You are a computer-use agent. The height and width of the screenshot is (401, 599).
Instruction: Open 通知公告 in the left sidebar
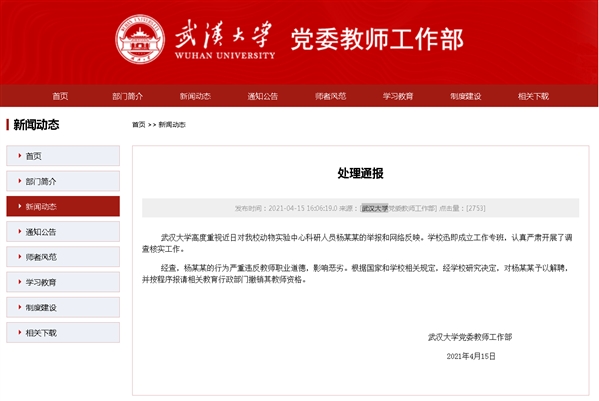tap(63, 231)
